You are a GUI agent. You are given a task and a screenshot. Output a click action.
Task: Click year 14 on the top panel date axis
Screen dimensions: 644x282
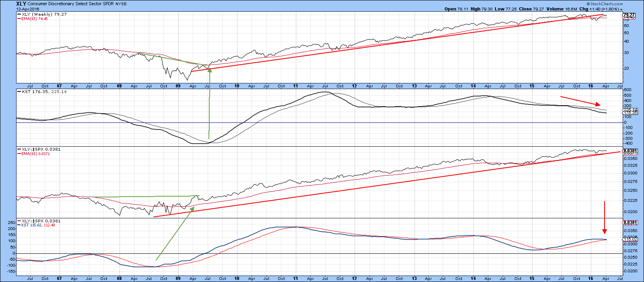(473, 86)
